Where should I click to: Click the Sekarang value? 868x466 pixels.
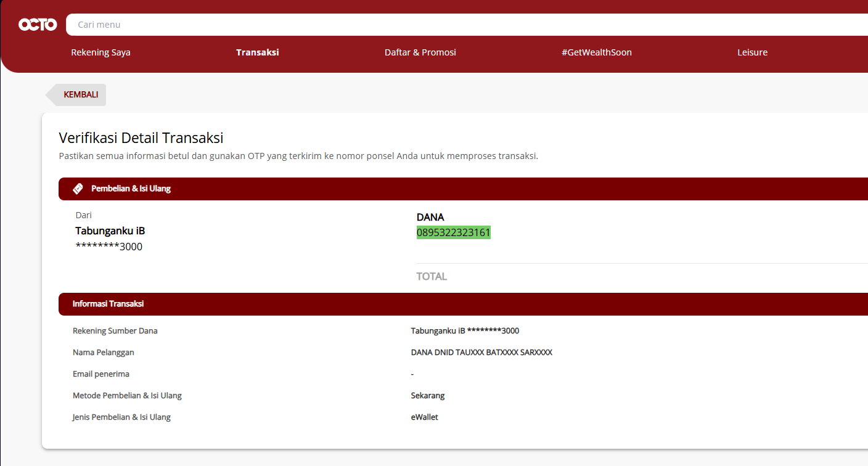(428, 396)
